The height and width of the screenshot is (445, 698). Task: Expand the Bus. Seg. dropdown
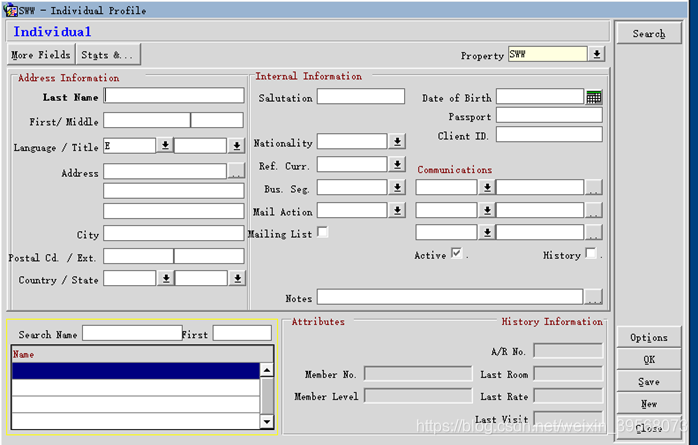tap(397, 187)
